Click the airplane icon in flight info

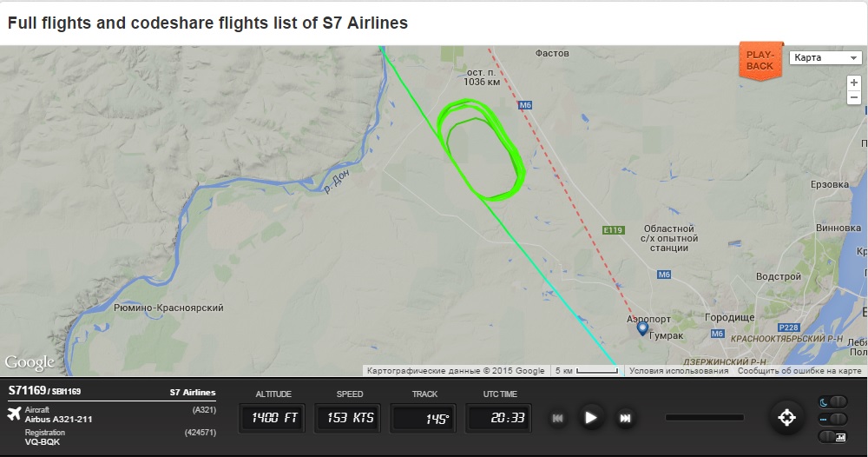[14, 413]
